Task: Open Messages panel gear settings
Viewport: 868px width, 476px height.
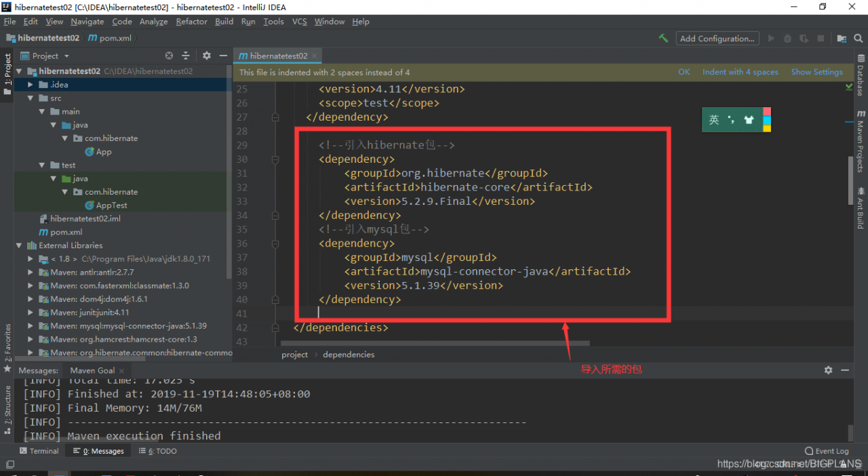Action: coord(828,370)
